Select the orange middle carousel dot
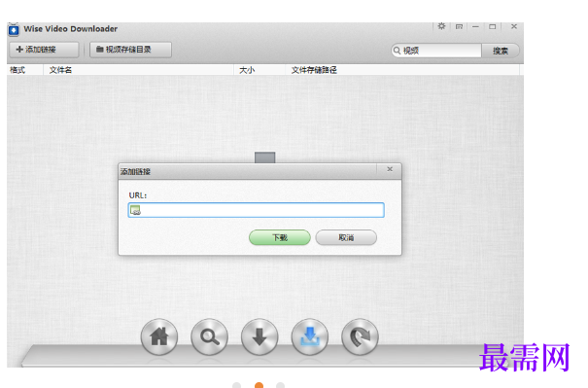 (259, 385)
